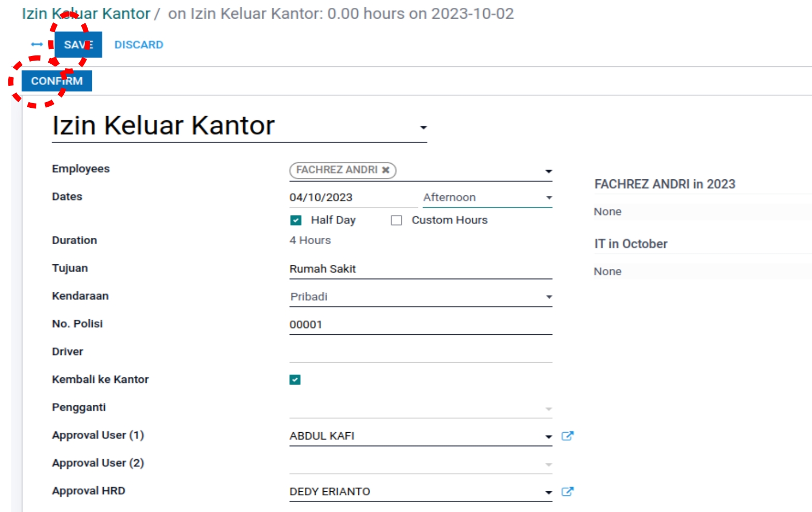The height and width of the screenshot is (512, 812).
Task: Expand the Izin Keluar Kantor type dropdown
Action: (x=423, y=127)
